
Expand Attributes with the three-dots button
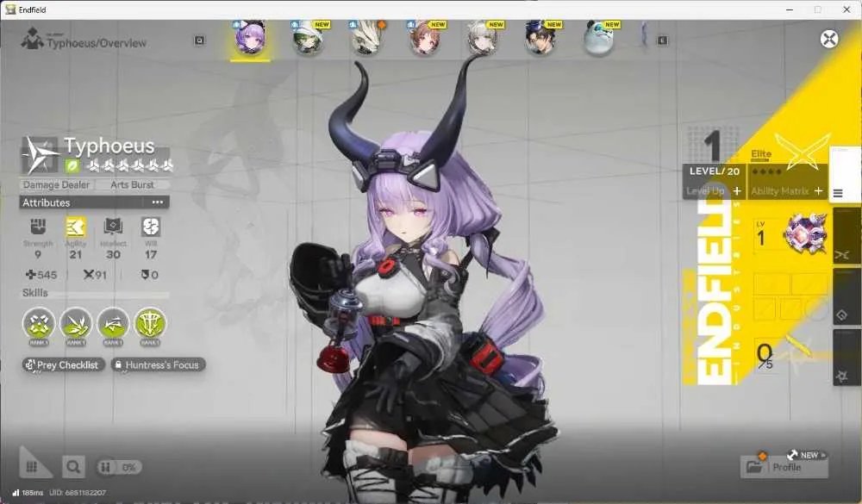click(x=158, y=202)
